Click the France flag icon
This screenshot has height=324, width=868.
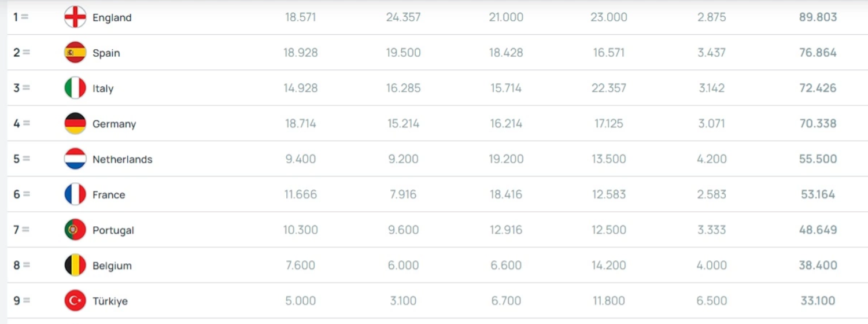pyautogui.click(x=75, y=194)
